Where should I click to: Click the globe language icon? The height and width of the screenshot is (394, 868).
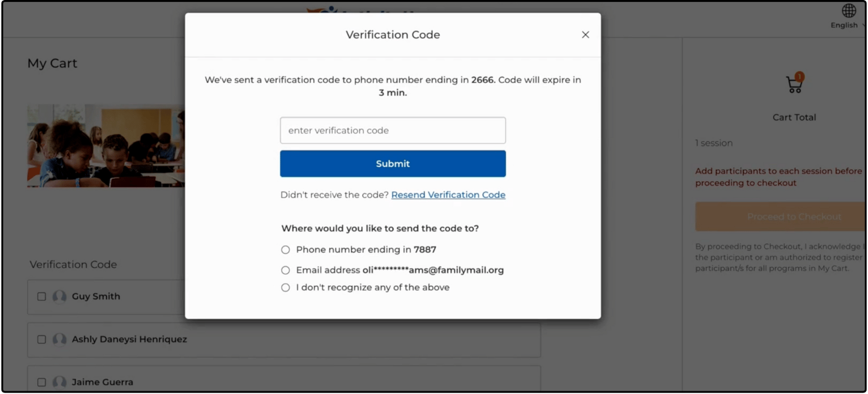pyautogui.click(x=848, y=10)
